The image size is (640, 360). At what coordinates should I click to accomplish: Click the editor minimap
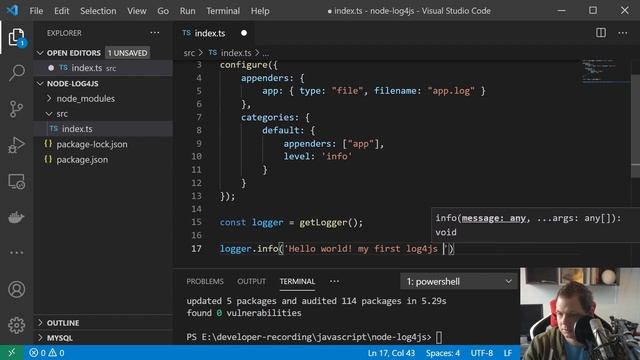click(x=605, y=71)
